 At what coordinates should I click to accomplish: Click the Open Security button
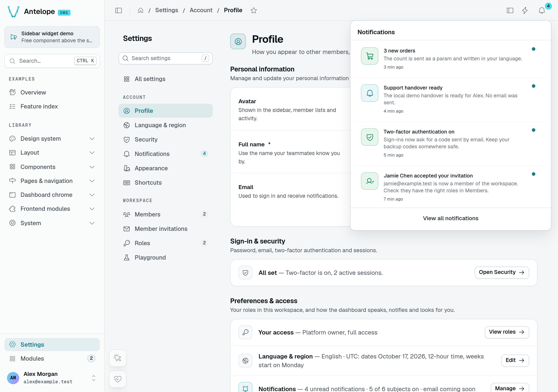(x=502, y=272)
